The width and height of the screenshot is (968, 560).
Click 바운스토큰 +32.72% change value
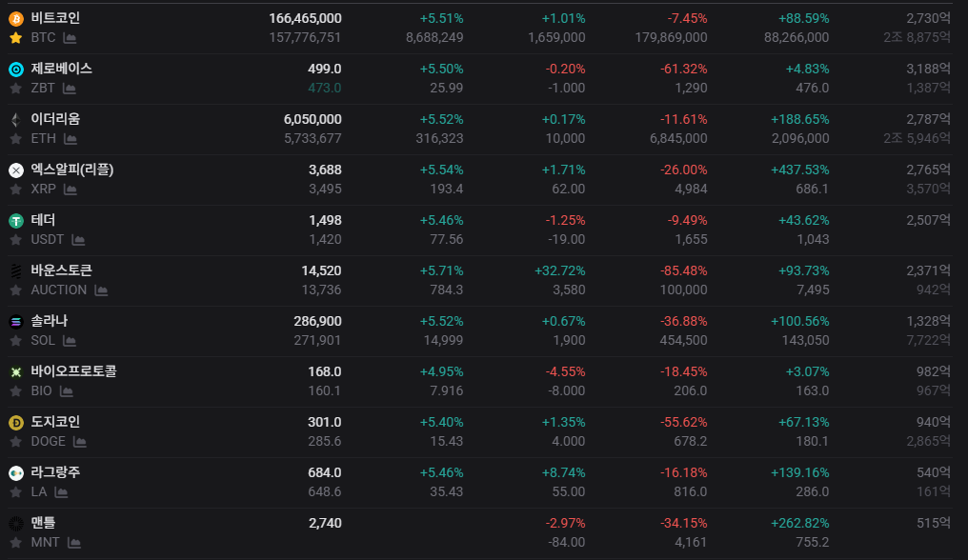tap(558, 270)
